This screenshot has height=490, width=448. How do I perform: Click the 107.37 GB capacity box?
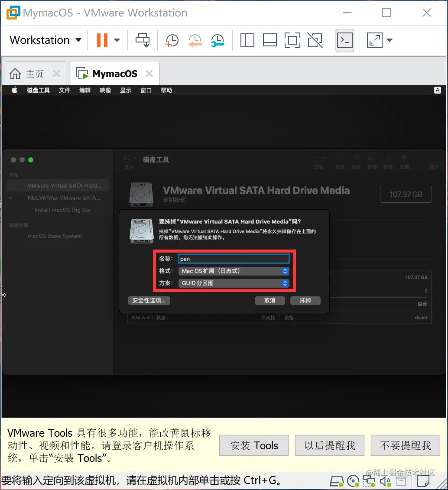(406, 195)
